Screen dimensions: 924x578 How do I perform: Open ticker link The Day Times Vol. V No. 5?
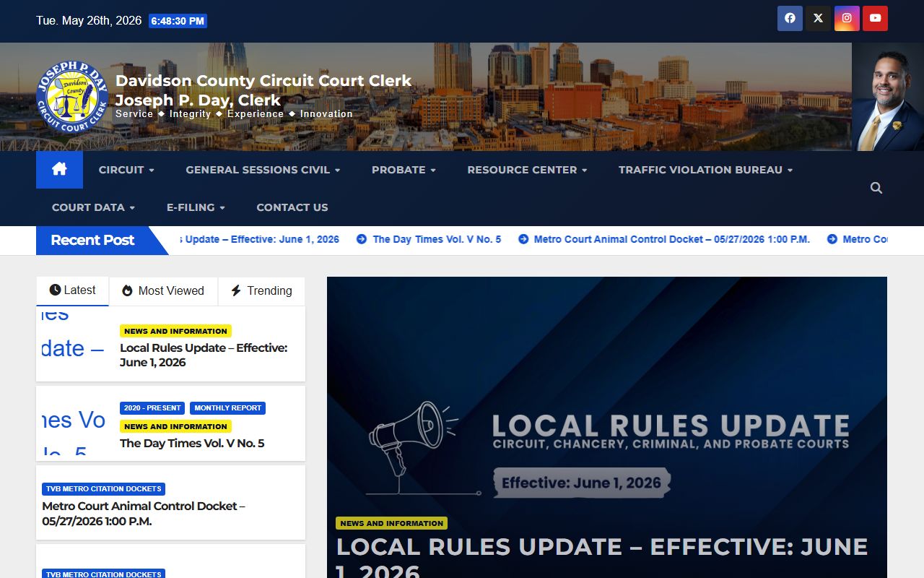tap(437, 239)
